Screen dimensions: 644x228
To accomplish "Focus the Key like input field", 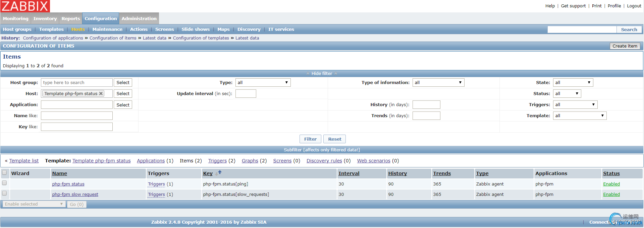I will 77,127.
